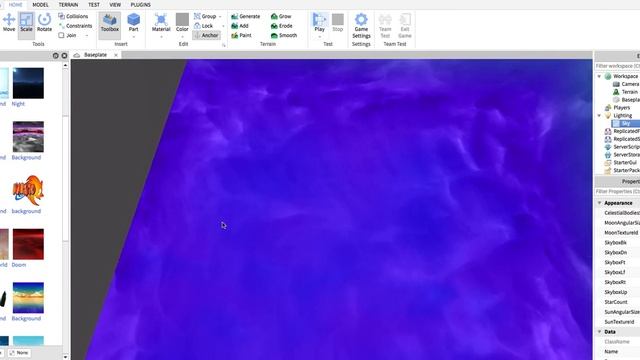Open the Material picker
640x360 pixels.
pyautogui.click(x=161, y=22)
